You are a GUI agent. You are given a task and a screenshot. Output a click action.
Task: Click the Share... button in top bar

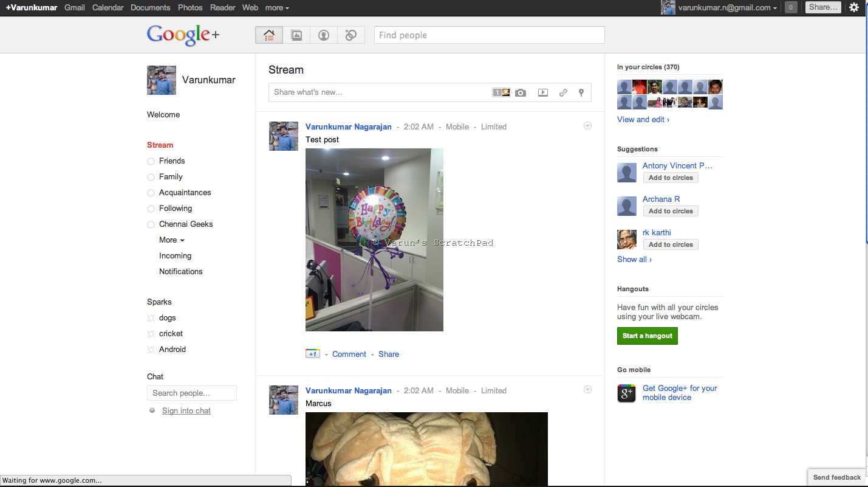823,7
